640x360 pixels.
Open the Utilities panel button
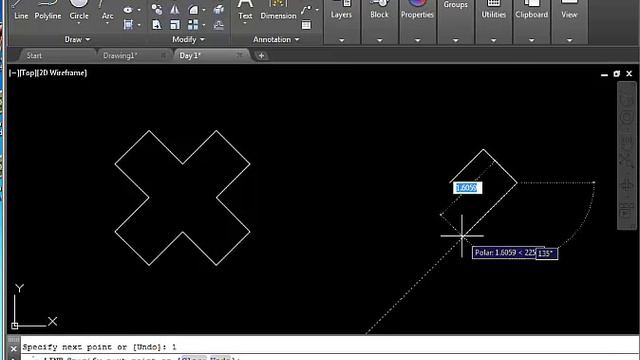click(493, 9)
